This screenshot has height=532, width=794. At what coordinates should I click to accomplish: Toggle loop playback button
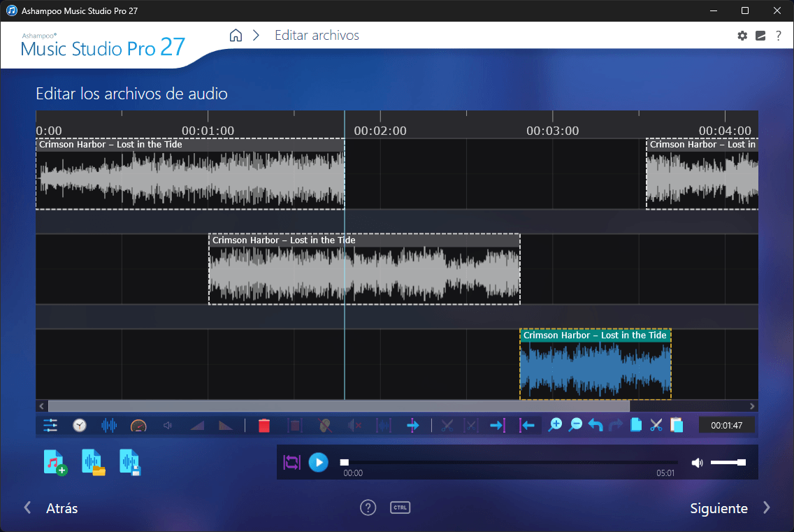click(x=291, y=462)
